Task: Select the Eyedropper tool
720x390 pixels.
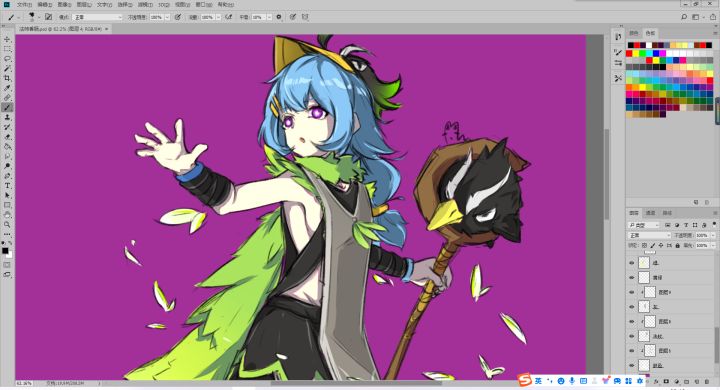Action: (7, 88)
